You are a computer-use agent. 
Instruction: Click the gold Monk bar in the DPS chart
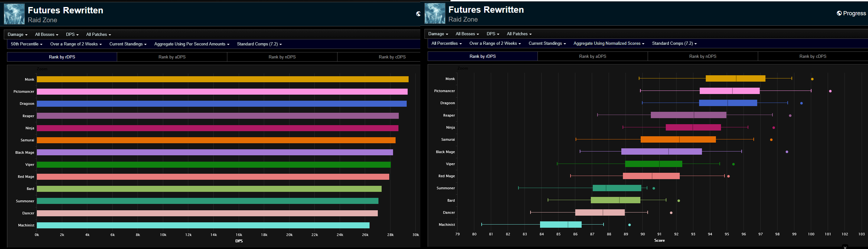(223, 79)
